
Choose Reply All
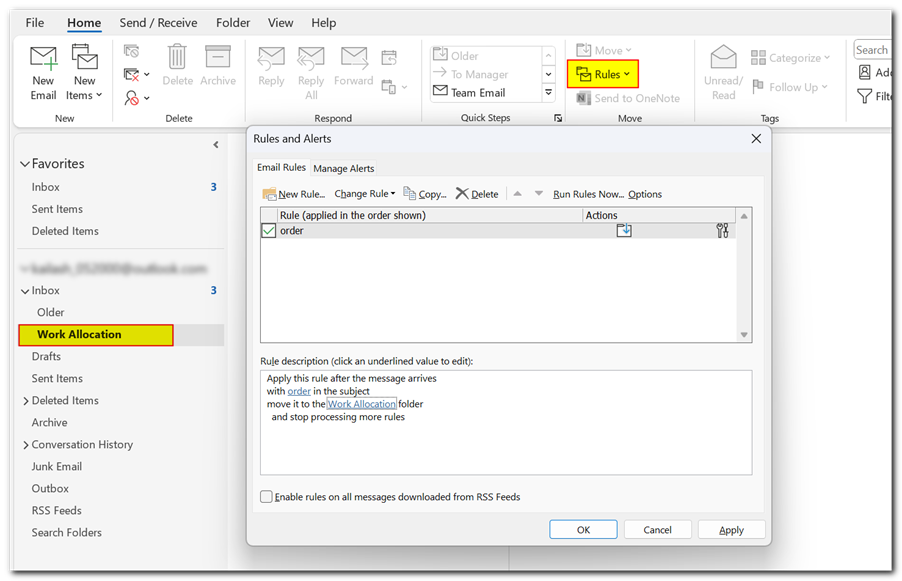tap(311, 73)
